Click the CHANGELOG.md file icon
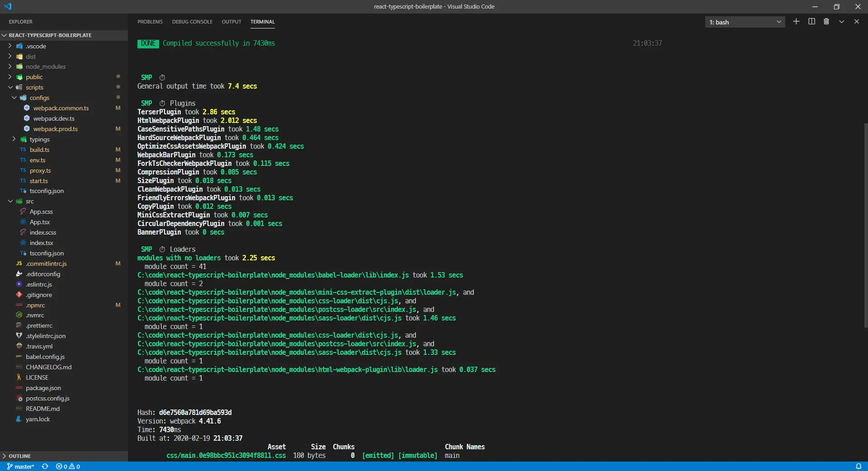This screenshot has height=471, width=868. [19, 367]
